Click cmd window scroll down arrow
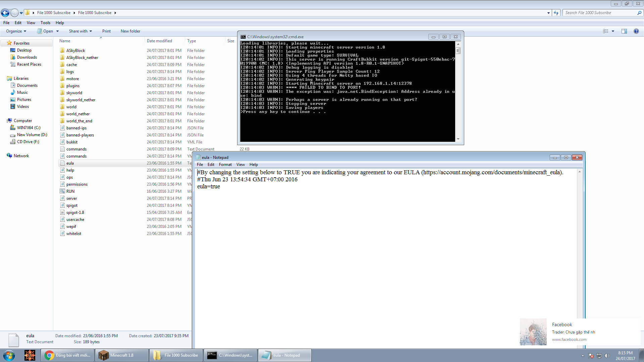This screenshot has height=362, width=644. [x=458, y=139]
